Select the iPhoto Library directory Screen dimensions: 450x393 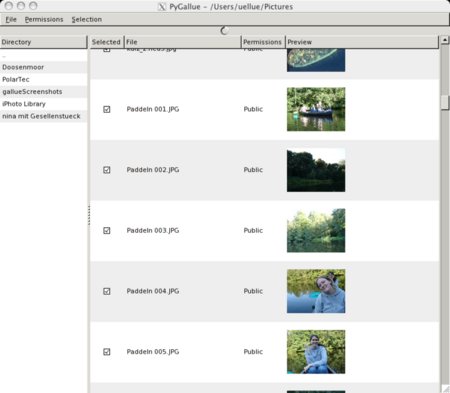(43, 104)
